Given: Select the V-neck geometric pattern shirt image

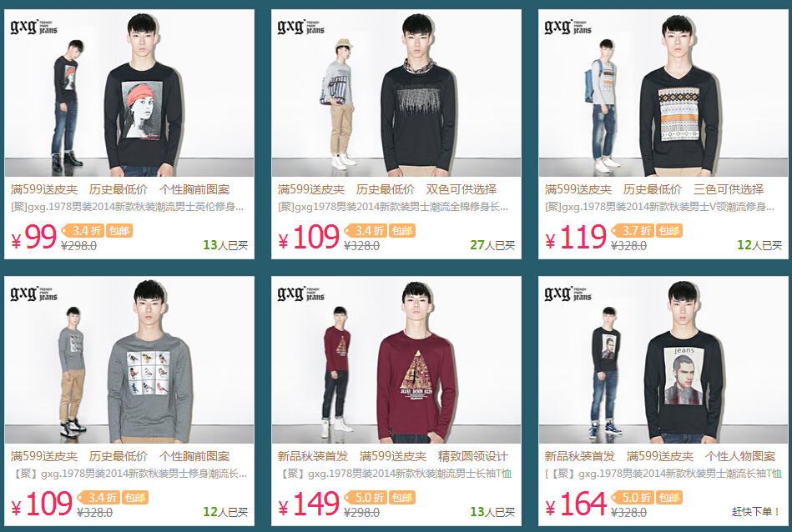Looking at the screenshot, I should point(663,93).
